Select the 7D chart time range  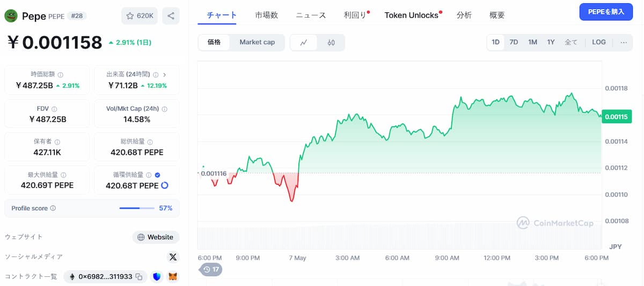click(x=514, y=42)
